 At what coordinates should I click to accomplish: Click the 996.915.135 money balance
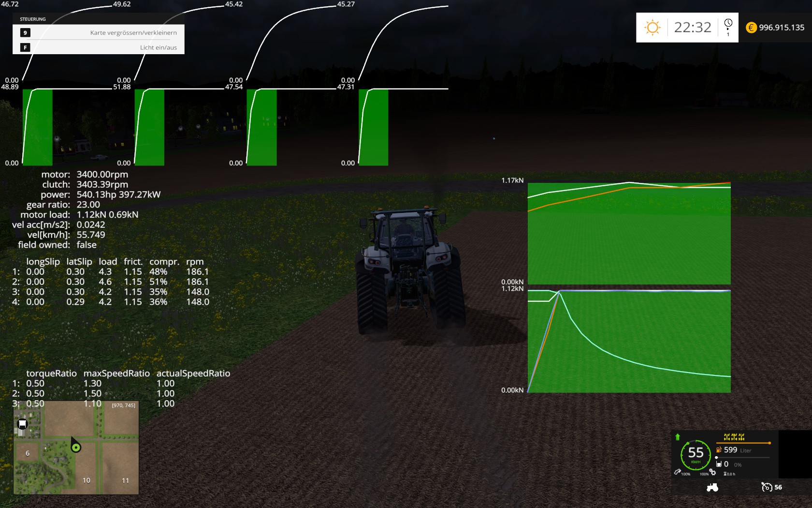pos(782,28)
